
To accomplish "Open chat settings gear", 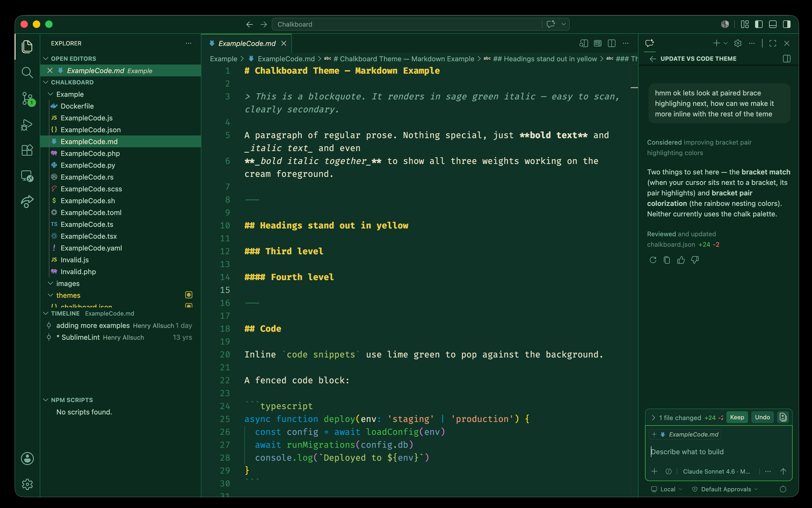I will pos(738,43).
